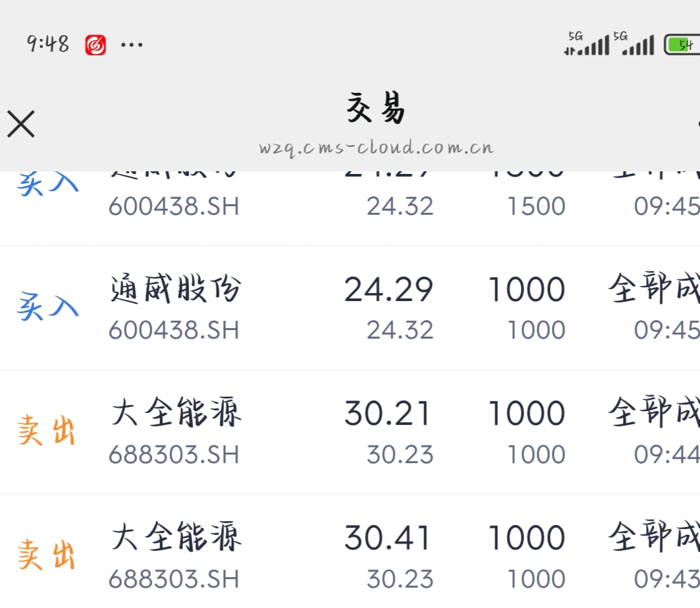Viewport: 700px width, 608px height.
Task: Open 大全能源 stock name in the 30.41 row
Action: [x=176, y=536]
